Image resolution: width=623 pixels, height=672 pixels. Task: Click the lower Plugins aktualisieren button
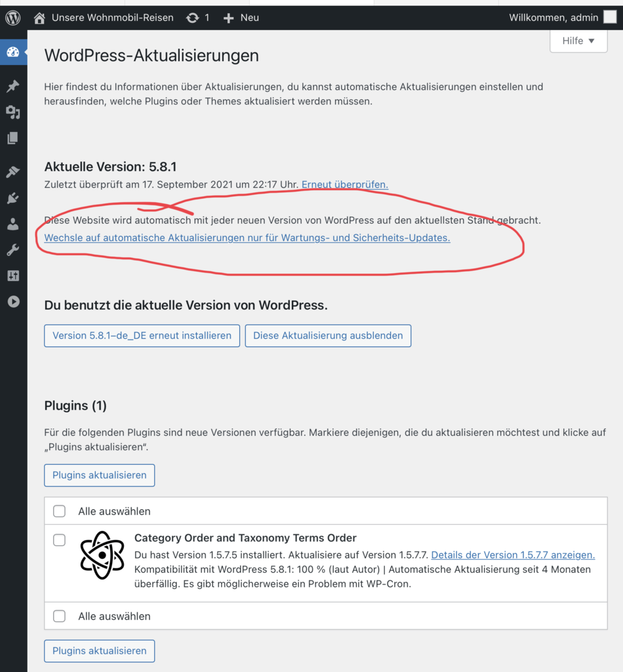[x=99, y=651]
